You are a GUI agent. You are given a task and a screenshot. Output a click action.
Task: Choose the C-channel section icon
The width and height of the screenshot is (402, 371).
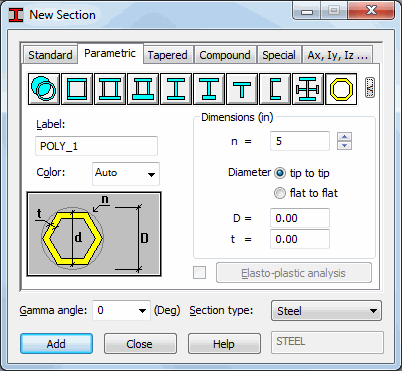[x=275, y=89]
